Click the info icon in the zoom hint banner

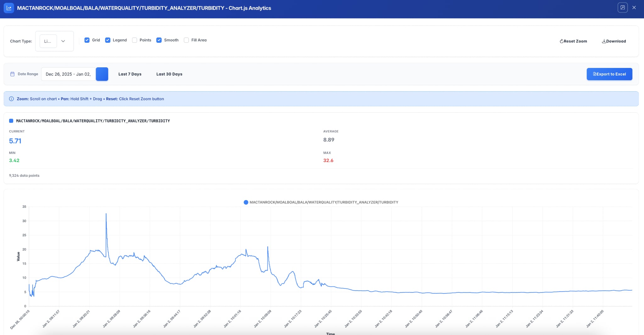tap(12, 98)
